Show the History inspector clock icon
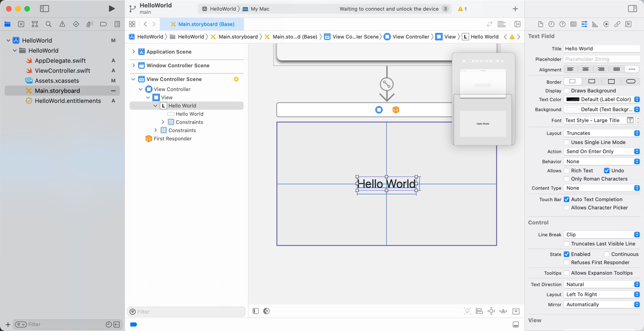 click(x=552, y=24)
